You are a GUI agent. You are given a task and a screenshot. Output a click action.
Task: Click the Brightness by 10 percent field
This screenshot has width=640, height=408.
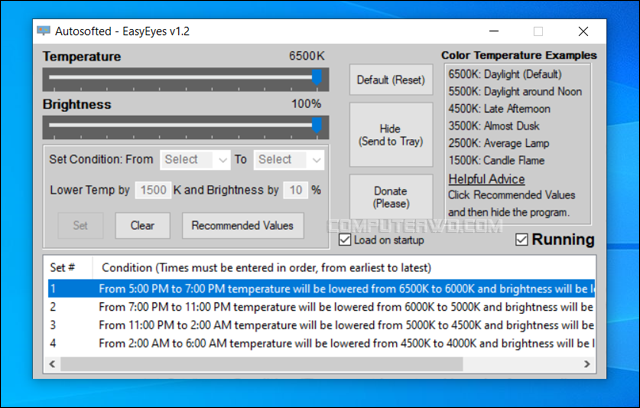[x=296, y=190]
